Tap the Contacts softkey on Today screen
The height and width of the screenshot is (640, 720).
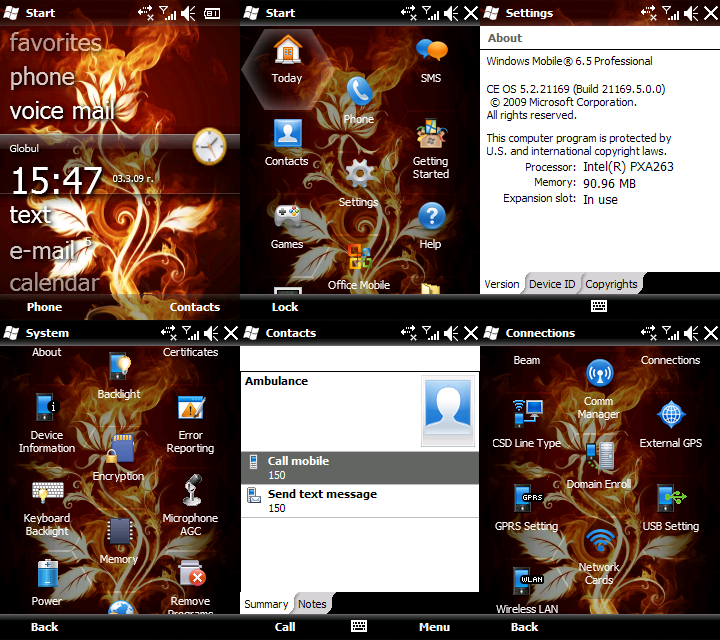(x=195, y=307)
